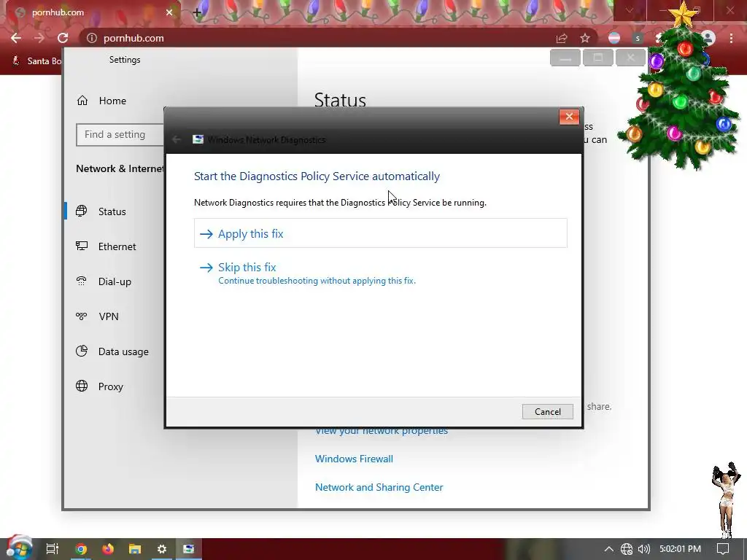Click the S extension icon in Chrome toolbar
This screenshot has height=560, width=747.
(638, 38)
